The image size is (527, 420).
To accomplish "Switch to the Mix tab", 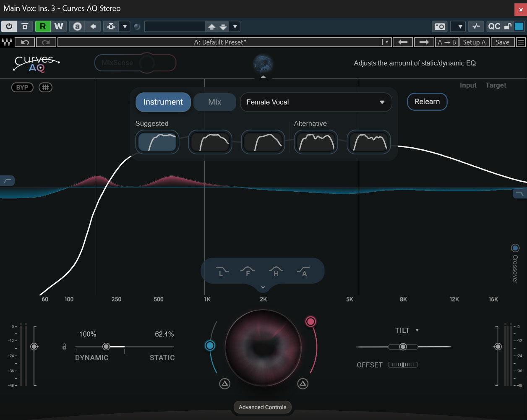I will click(214, 102).
